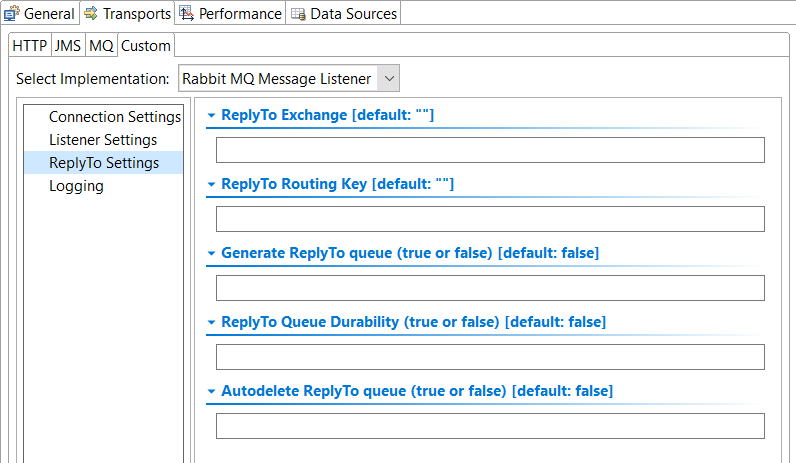Collapse the ReplyTo Queue Durability section

[212, 322]
